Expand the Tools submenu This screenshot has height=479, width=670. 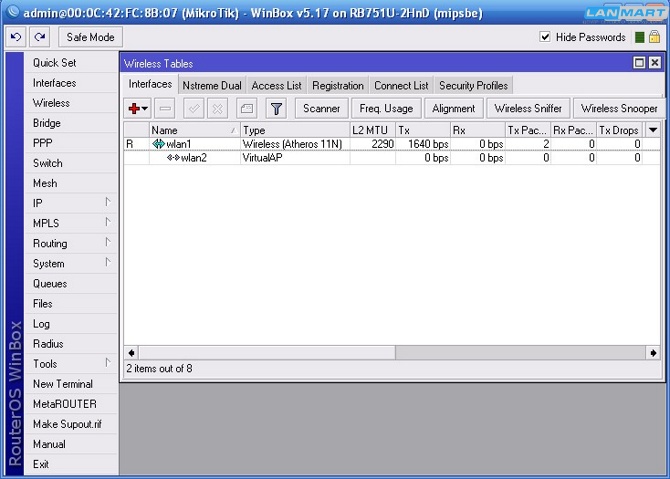tap(108, 363)
